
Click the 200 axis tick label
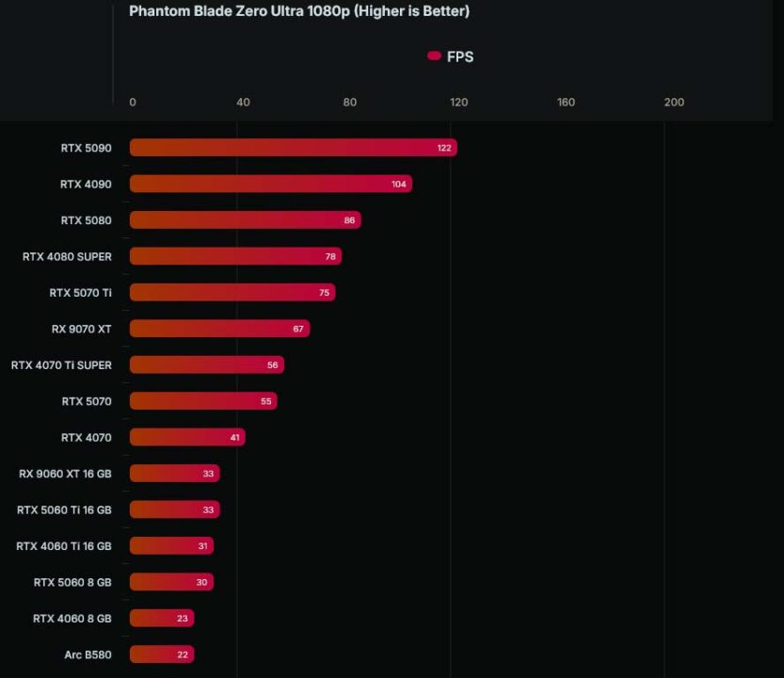tap(674, 102)
